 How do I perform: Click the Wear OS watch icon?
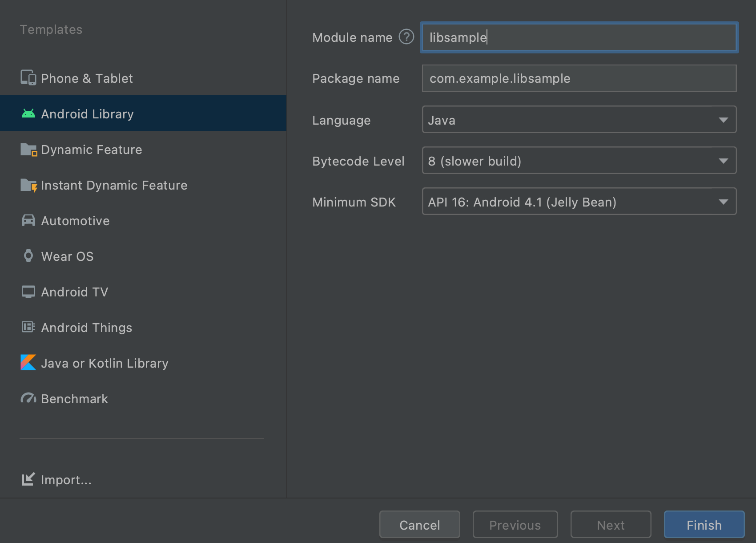pyautogui.click(x=28, y=256)
